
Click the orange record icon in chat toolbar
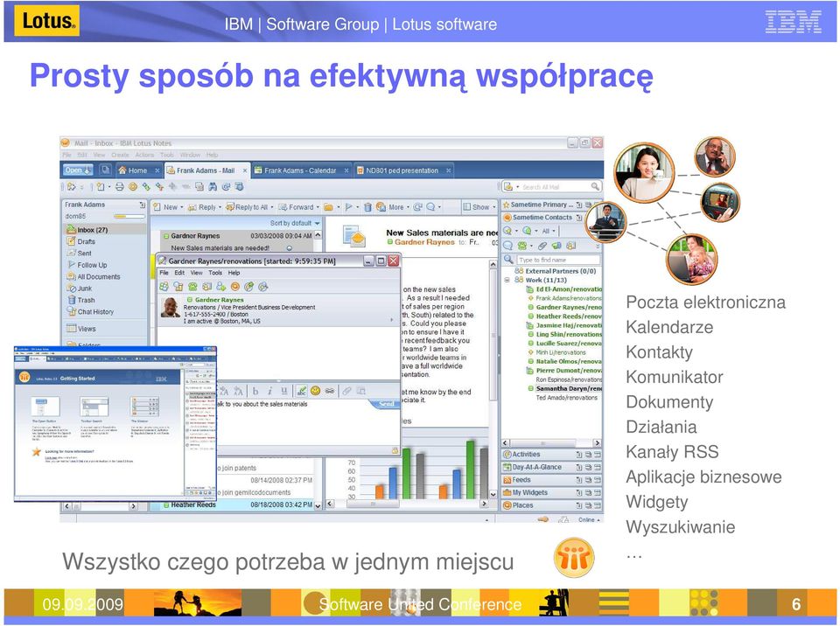coord(234,287)
